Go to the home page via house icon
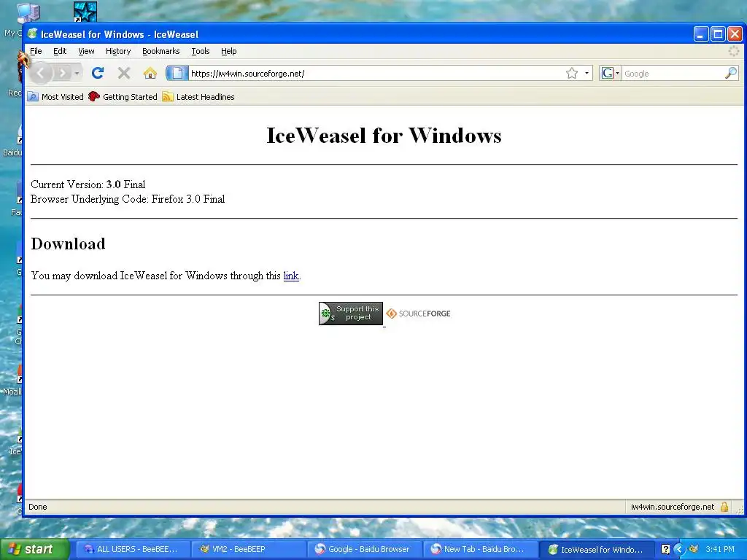This screenshot has height=560, width=747. [150, 73]
